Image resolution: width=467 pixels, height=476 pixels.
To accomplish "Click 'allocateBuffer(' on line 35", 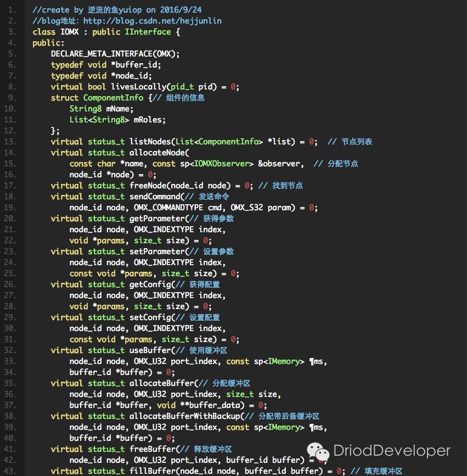I will tap(164, 383).
